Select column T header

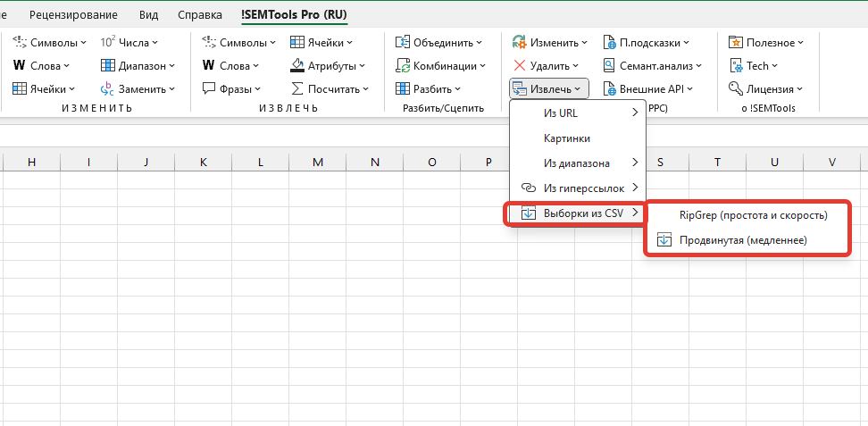717,162
